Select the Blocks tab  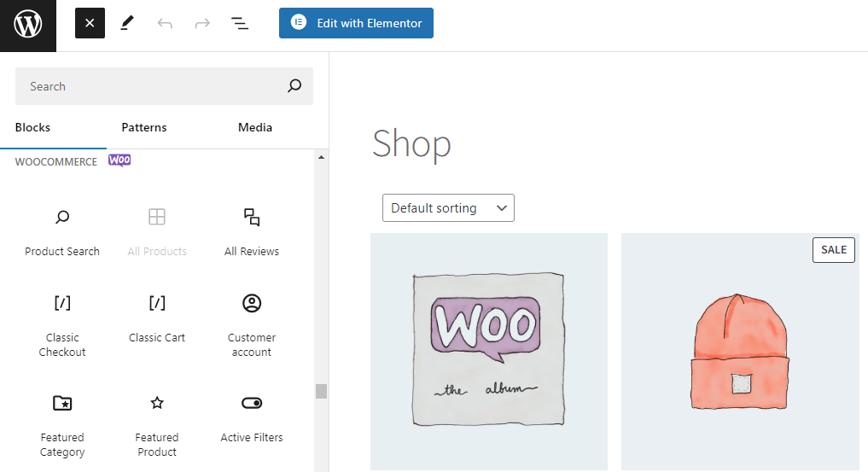point(32,127)
